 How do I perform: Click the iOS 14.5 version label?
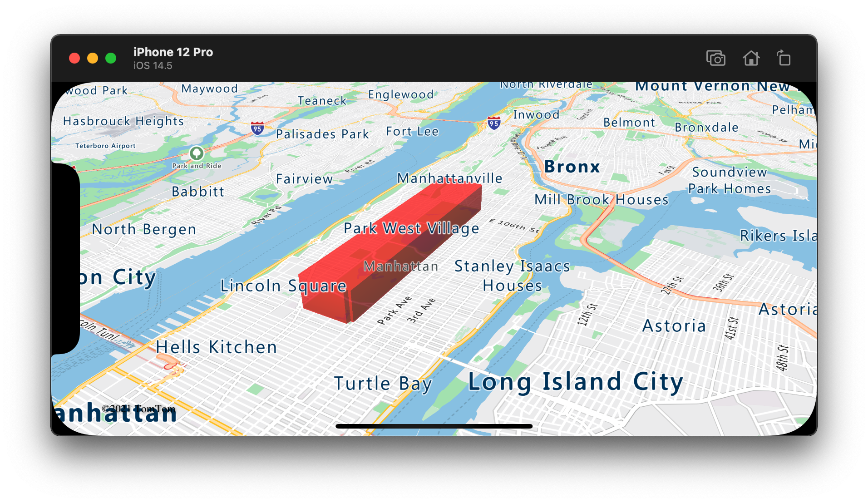point(153,66)
